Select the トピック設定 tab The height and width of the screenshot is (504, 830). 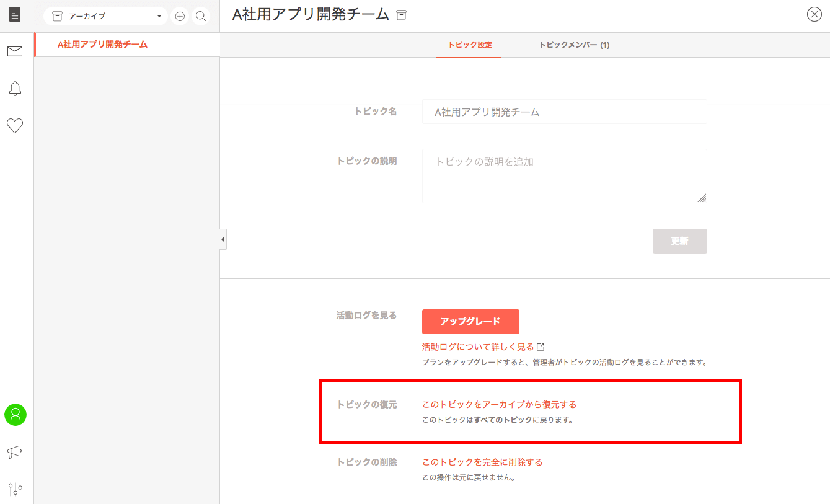point(469,45)
